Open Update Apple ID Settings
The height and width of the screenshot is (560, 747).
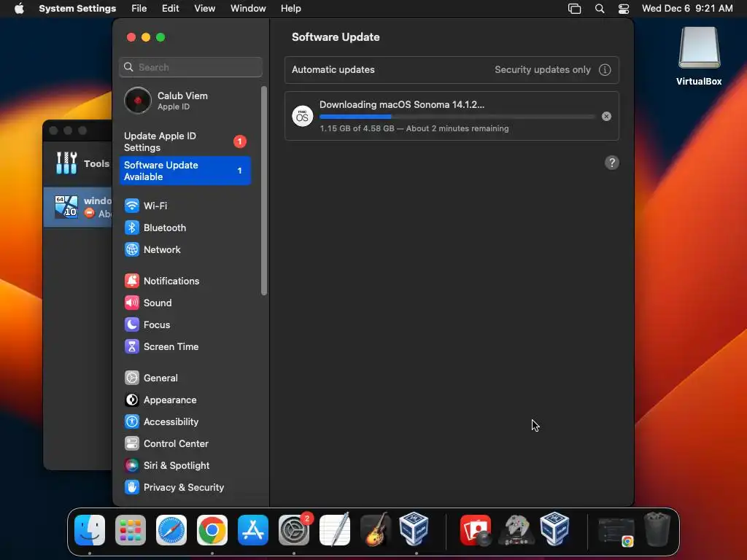[185, 142]
